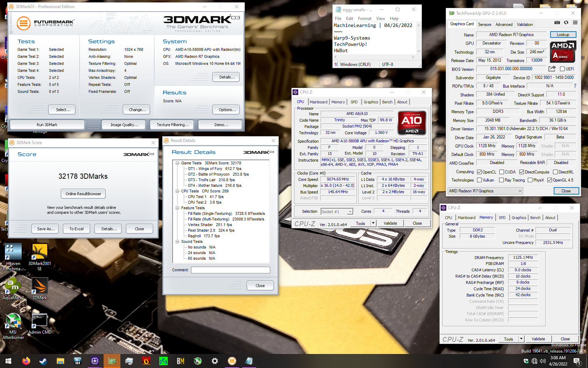Open the SPD tab in CPU-Z Memory window
Screen dimensions: 588x368
point(502,218)
